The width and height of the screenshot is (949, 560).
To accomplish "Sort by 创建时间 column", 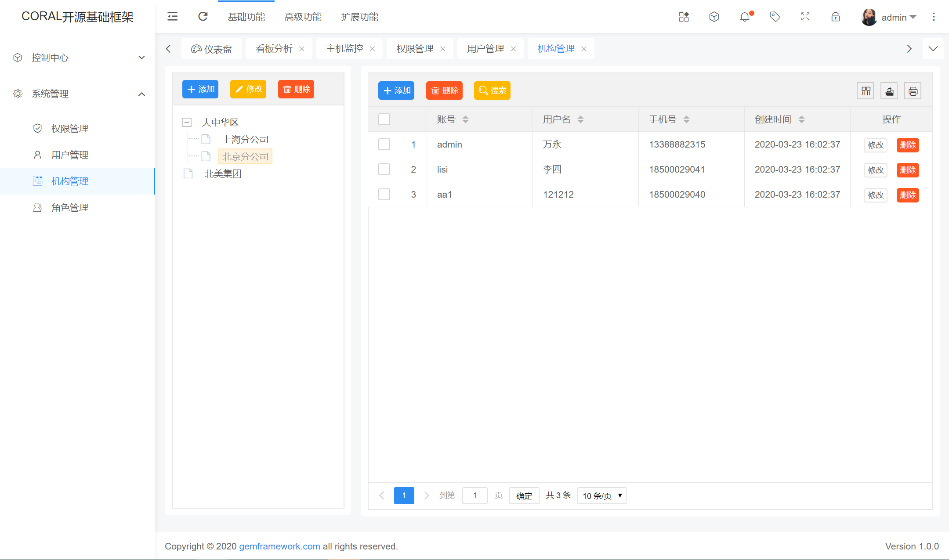I will point(801,119).
